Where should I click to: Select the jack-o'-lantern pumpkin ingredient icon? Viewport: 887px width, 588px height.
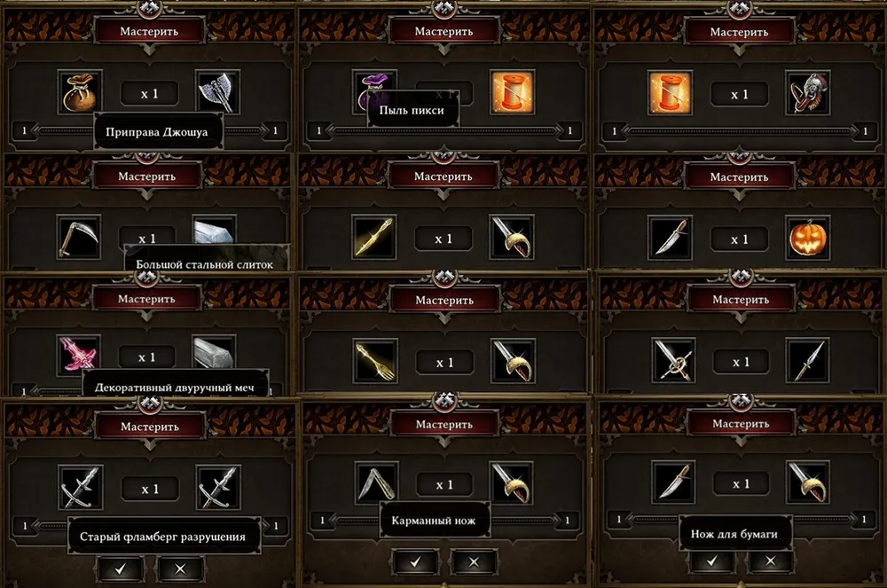808,238
